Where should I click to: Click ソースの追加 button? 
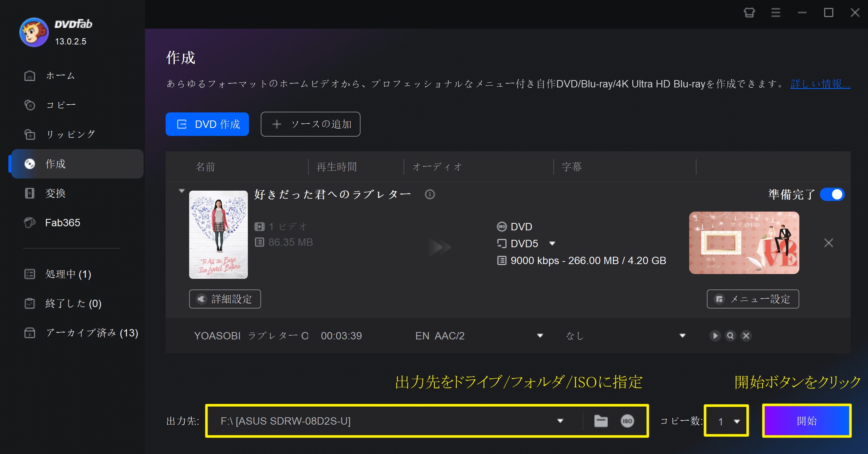(x=311, y=124)
